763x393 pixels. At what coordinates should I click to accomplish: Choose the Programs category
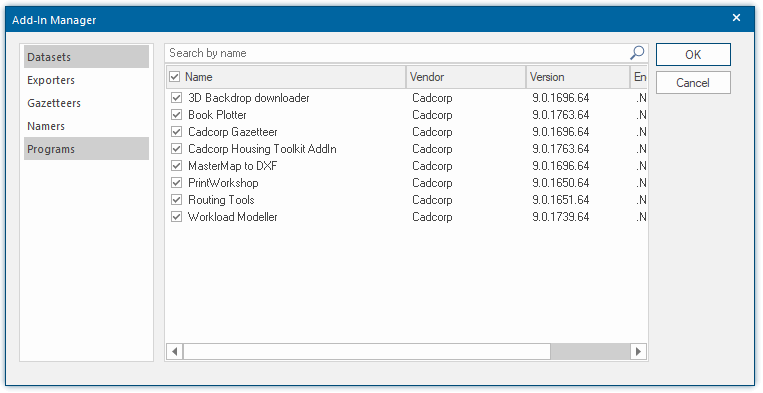[87, 149]
